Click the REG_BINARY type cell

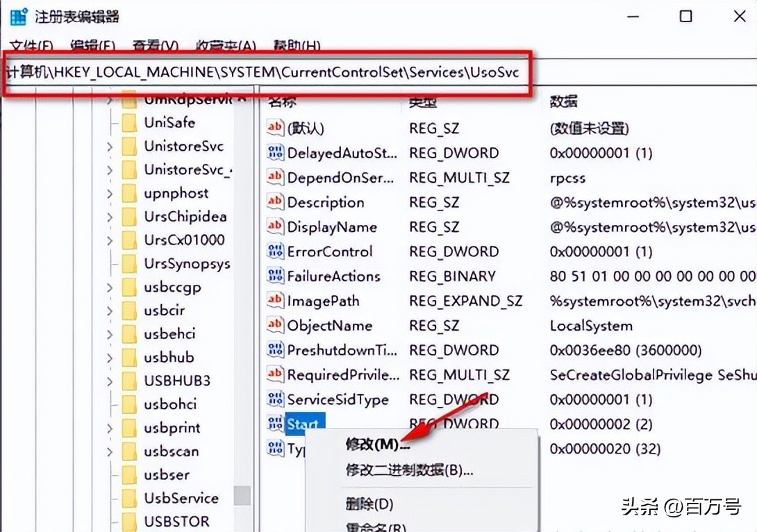(x=452, y=276)
